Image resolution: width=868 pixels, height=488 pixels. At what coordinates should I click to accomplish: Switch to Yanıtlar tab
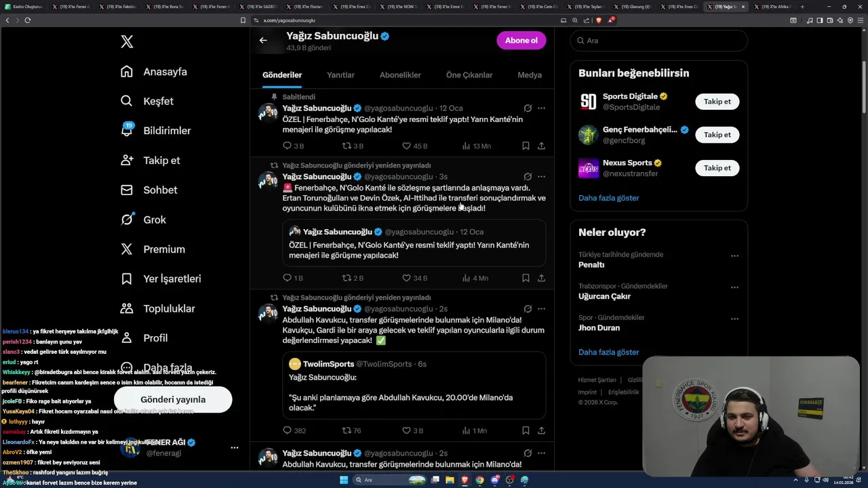[x=340, y=75]
